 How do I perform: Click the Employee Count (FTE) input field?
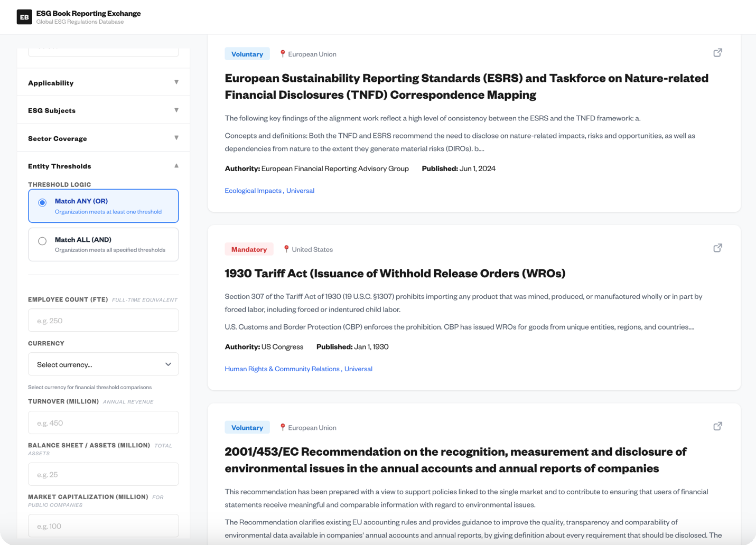click(103, 320)
